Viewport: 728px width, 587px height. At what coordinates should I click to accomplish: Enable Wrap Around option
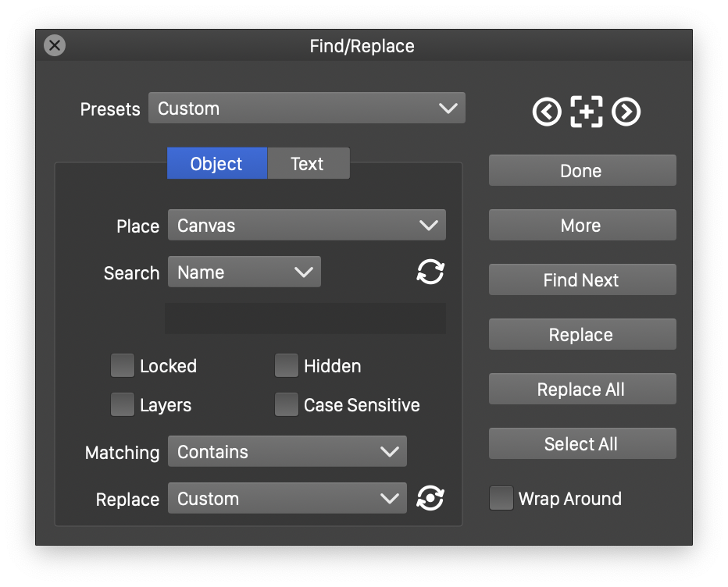coord(501,498)
